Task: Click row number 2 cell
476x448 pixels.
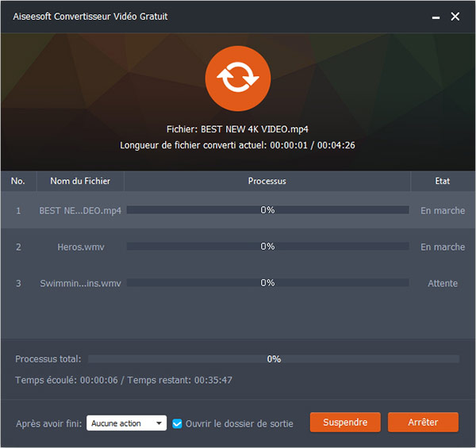Action: coord(18,247)
